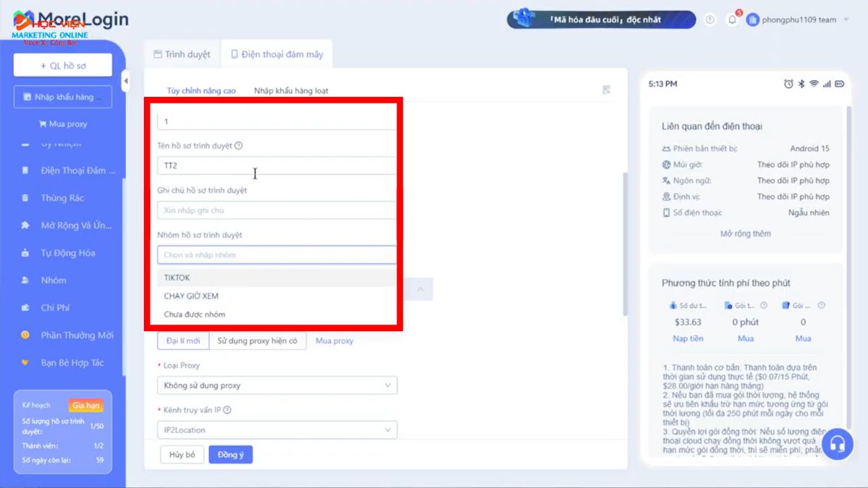Expand the Loại Proxy dropdown
The image size is (868, 488).
[277, 385]
